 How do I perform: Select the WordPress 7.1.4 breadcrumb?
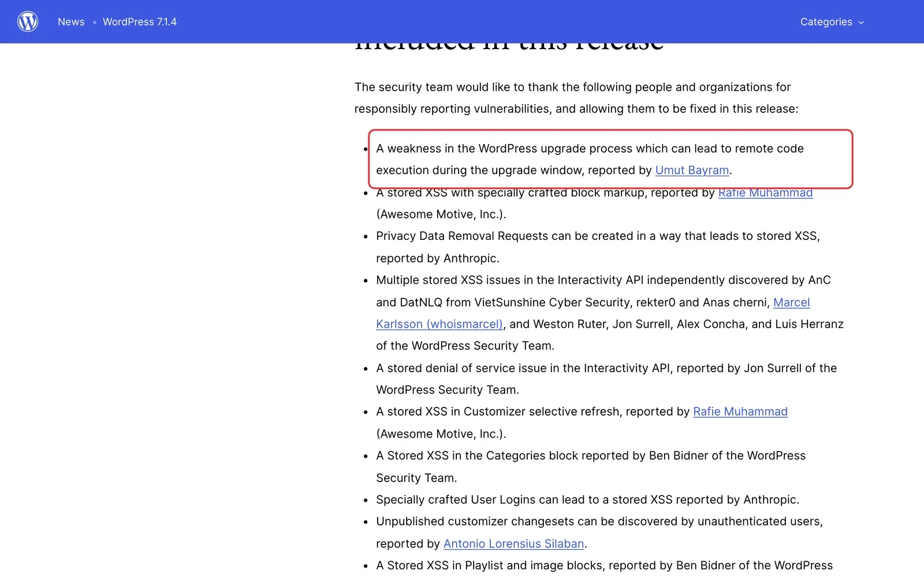pyautogui.click(x=140, y=21)
